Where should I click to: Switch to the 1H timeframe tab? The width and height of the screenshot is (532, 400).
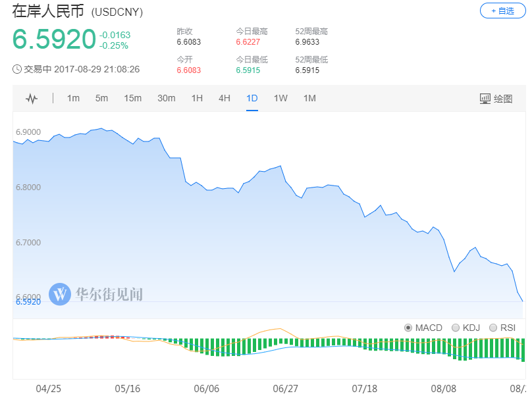(196, 98)
